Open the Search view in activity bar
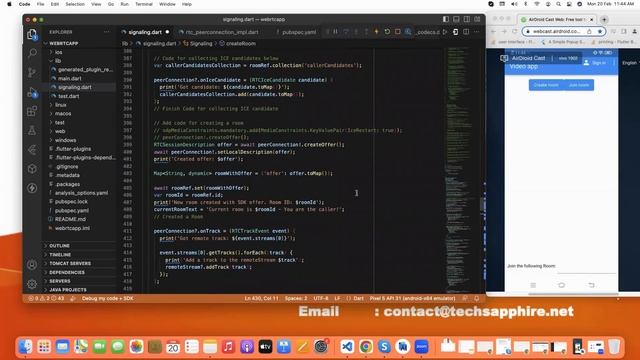The width and height of the screenshot is (640, 360). click(x=32, y=53)
